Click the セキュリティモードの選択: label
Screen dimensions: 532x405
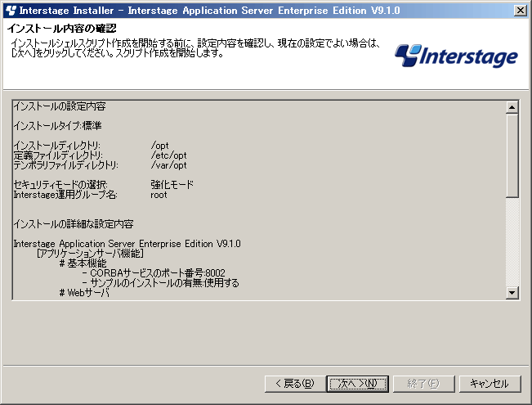pyautogui.click(x=60, y=185)
